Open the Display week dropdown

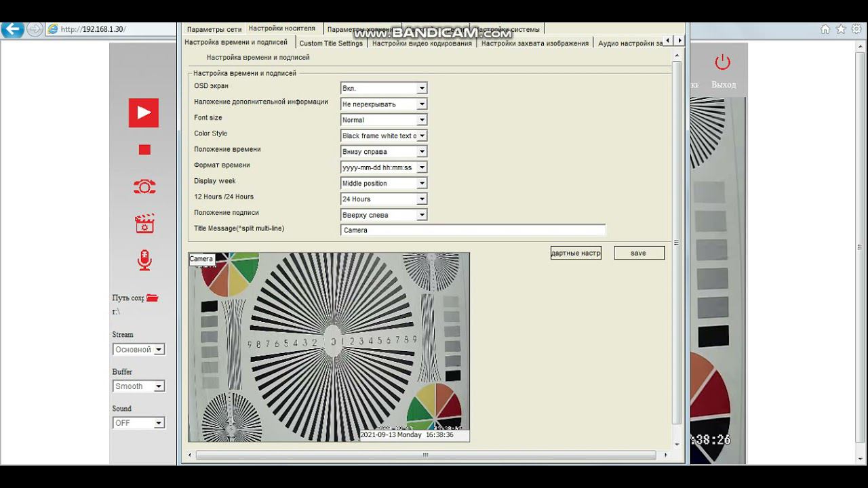[384, 183]
